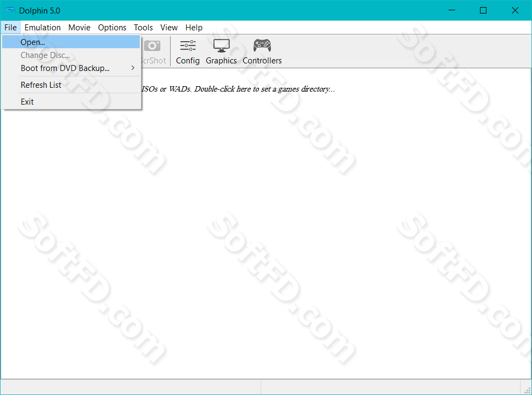
Task: Open the Emulation menu
Action: coord(42,28)
